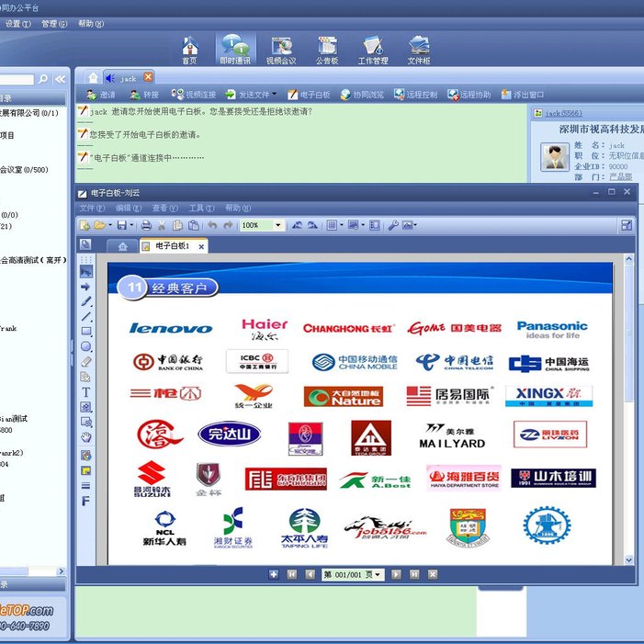Click the wrench settings icon in the whiteboard toolbar
The width and height of the screenshot is (644, 644).
point(393,225)
